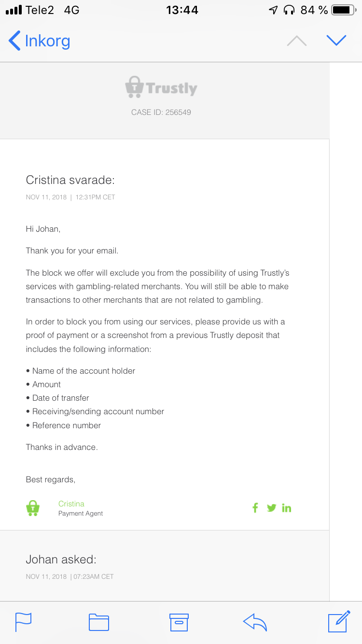Tap the green Trustly cart avatar
The image size is (362, 644).
tap(32, 508)
